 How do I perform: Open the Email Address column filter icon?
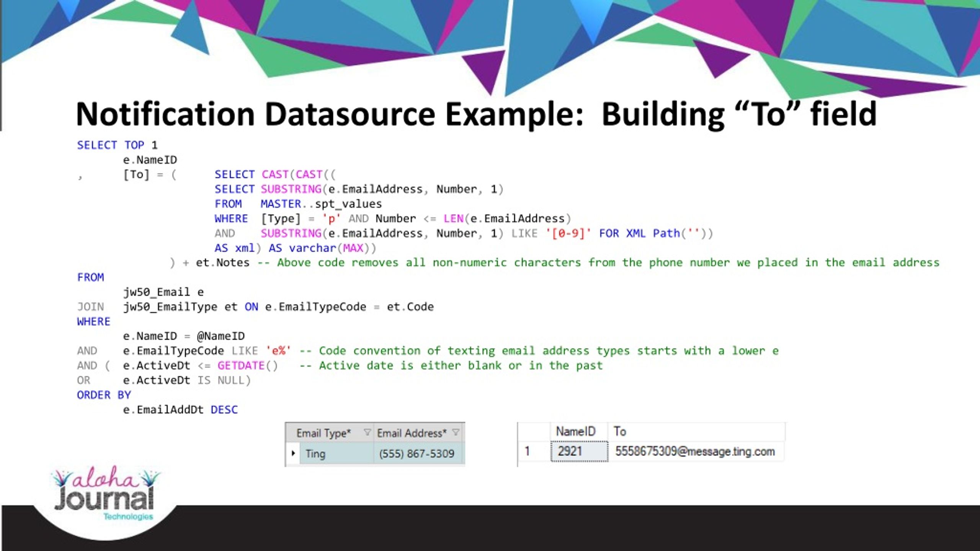tap(456, 432)
